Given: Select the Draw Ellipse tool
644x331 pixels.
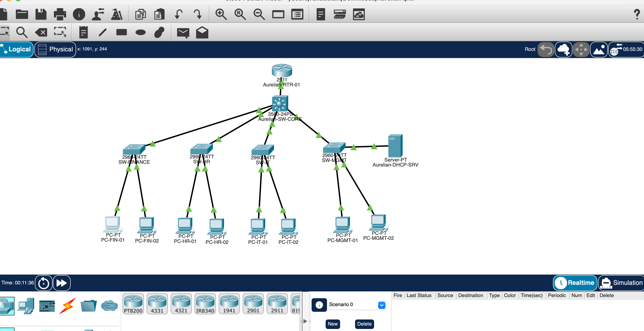Looking at the screenshot, I should pos(140,32).
